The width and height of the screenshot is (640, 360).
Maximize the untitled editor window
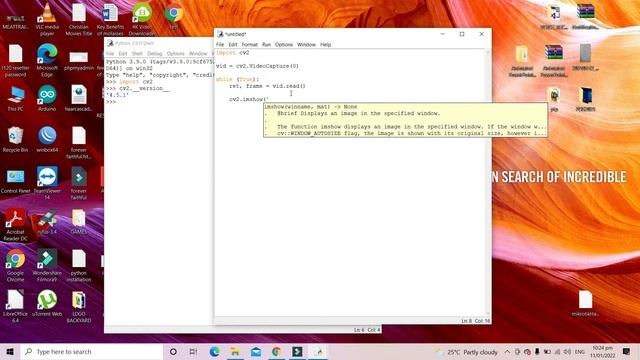click(x=462, y=34)
